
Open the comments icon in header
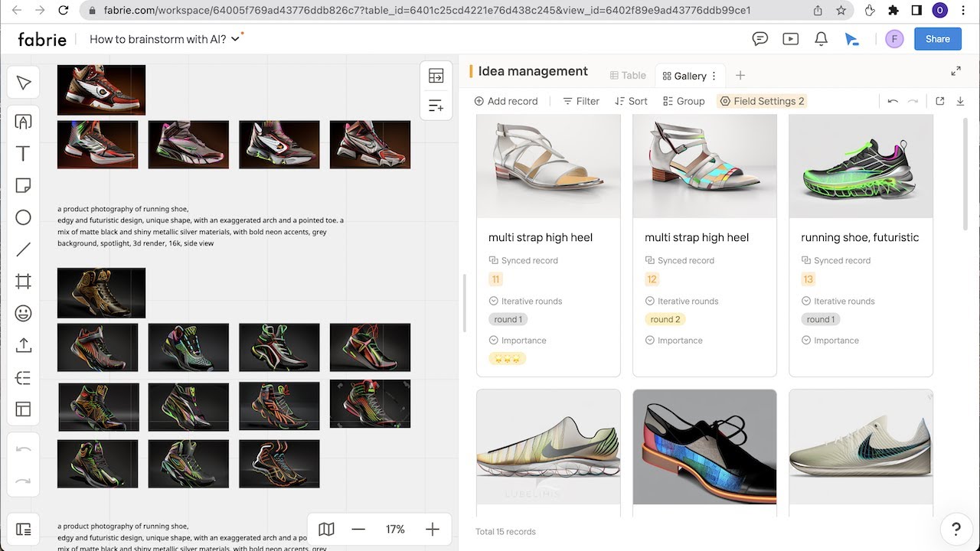point(760,39)
